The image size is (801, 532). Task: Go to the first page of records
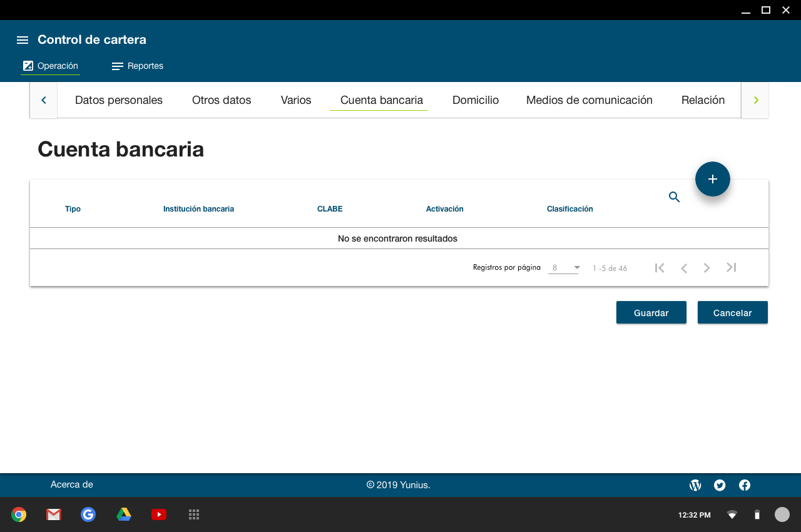pyautogui.click(x=660, y=268)
